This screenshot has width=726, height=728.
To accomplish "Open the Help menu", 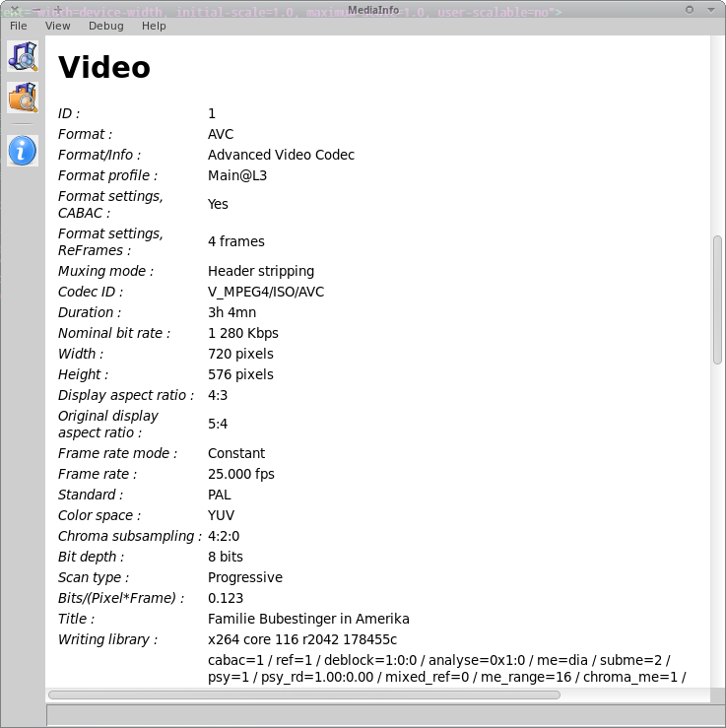I will pyautogui.click(x=154, y=27).
